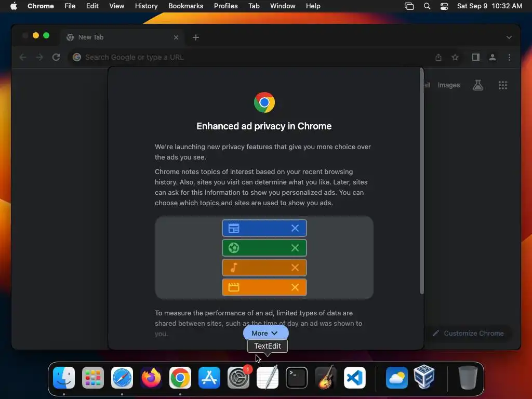Click the More button in privacy dialog
This screenshot has width=532, height=399.
tap(265, 333)
